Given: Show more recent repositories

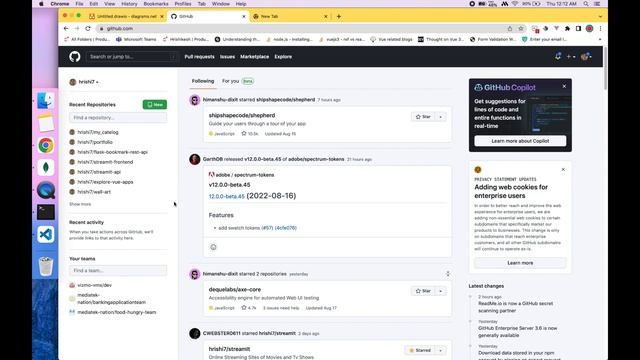Looking at the screenshot, I should (80, 204).
